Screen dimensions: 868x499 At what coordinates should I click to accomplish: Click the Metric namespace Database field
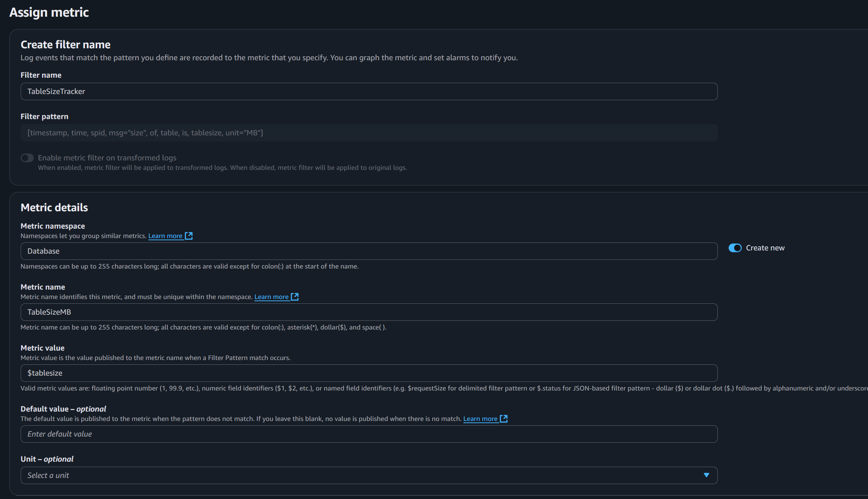[x=369, y=251]
